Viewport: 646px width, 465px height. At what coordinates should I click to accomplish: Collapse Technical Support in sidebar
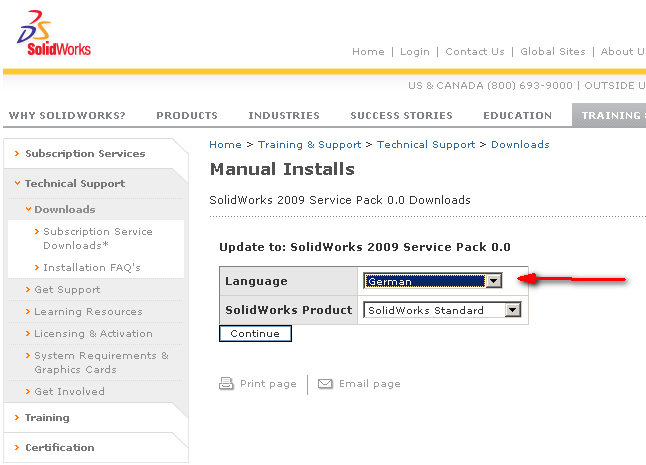[75, 183]
